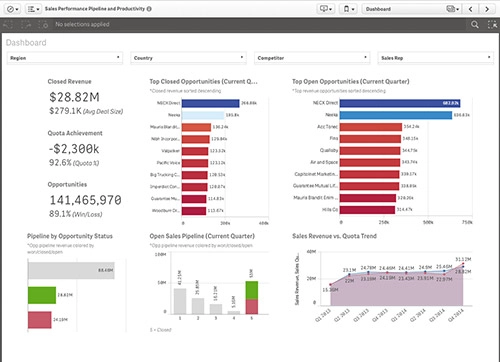Expand the Country filter
This screenshot has width=500, height=362.
tap(188, 58)
